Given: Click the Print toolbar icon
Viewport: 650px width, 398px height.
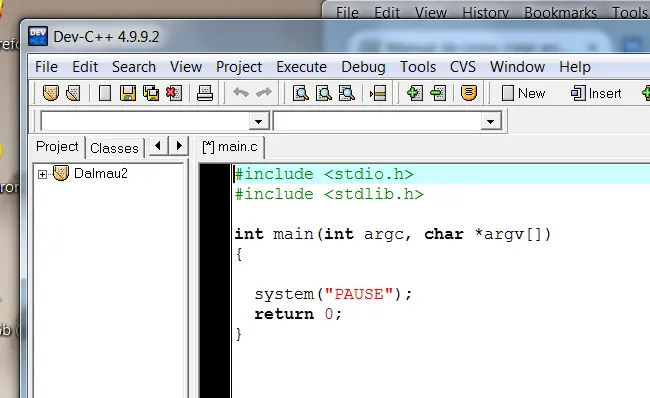Looking at the screenshot, I should pyautogui.click(x=205, y=93).
